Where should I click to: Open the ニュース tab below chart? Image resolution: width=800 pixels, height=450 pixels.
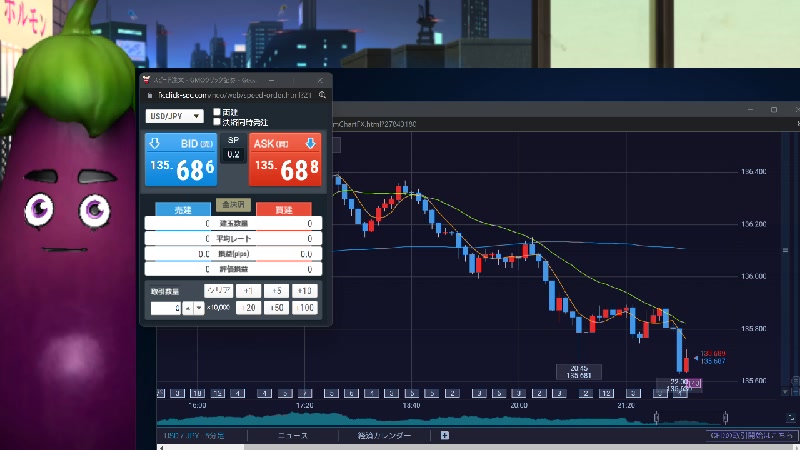292,436
